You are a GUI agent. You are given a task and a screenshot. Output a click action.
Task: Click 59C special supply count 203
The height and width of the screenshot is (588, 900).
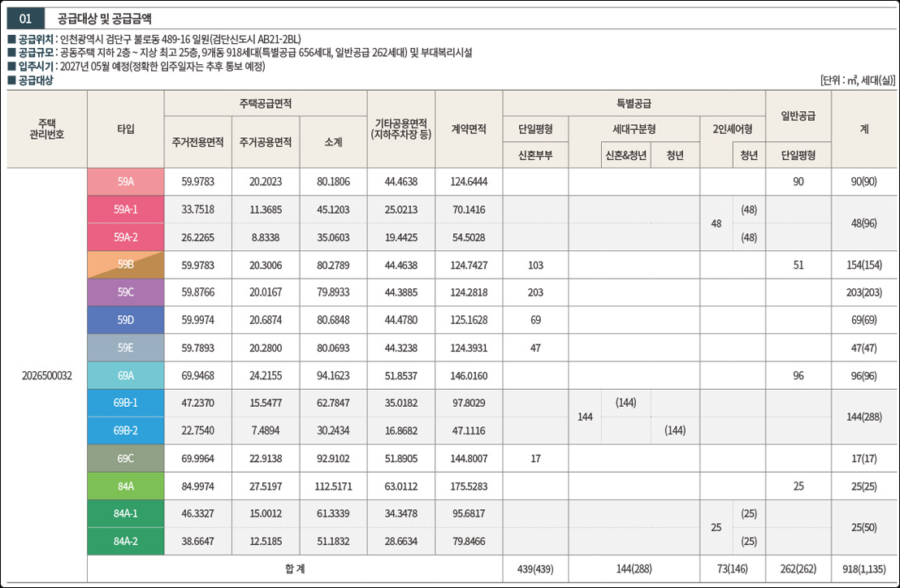point(535,292)
